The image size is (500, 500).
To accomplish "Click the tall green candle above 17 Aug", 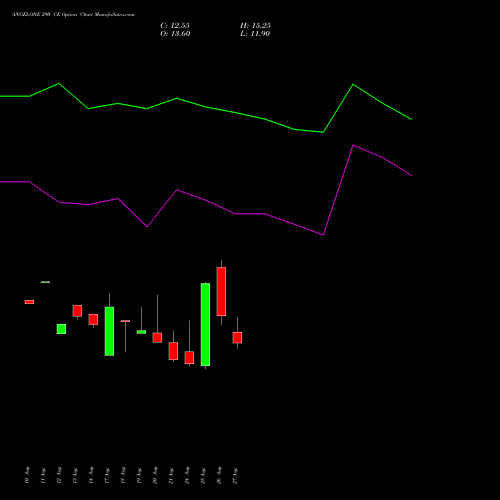I will 109,331.
